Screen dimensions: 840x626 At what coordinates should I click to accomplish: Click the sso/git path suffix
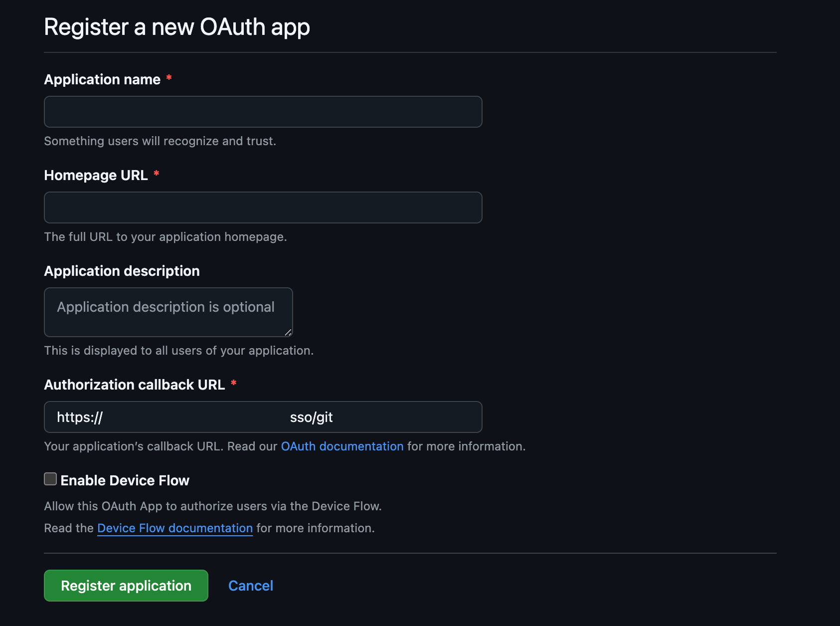pyautogui.click(x=313, y=417)
